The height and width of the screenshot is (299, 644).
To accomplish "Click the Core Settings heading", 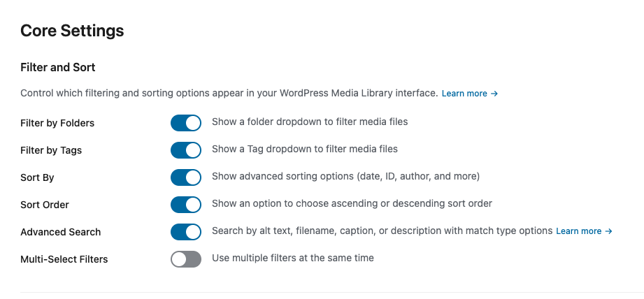I will pos(72,31).
